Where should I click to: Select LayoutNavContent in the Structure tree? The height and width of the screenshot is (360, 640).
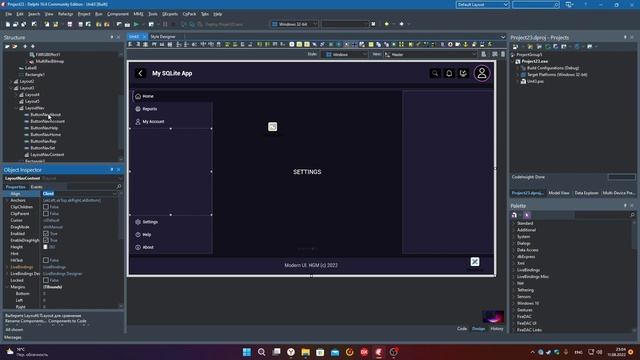tap(47, 155)
